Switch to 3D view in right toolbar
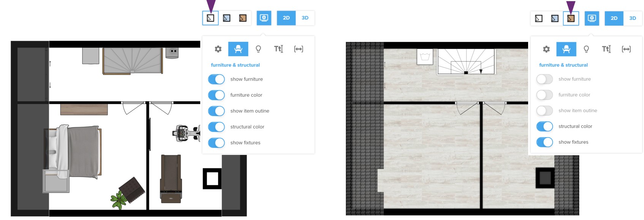The height and width of the screenshot is (220, 644). pos(633,18)
